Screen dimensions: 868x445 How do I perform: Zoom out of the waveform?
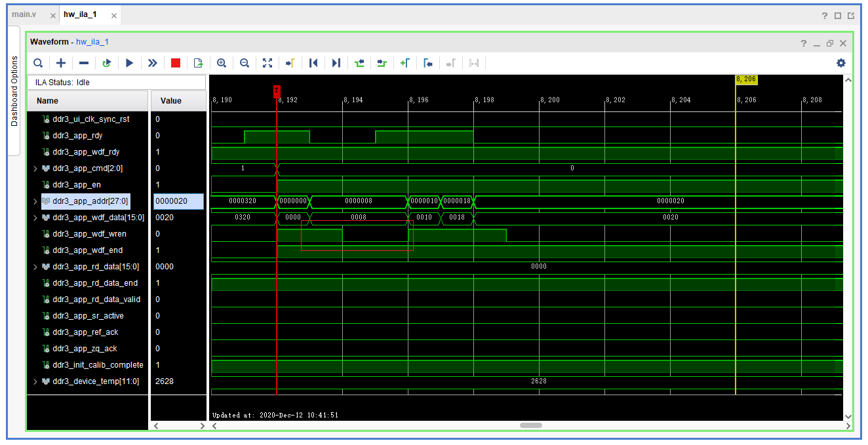(x=245, y=63)
